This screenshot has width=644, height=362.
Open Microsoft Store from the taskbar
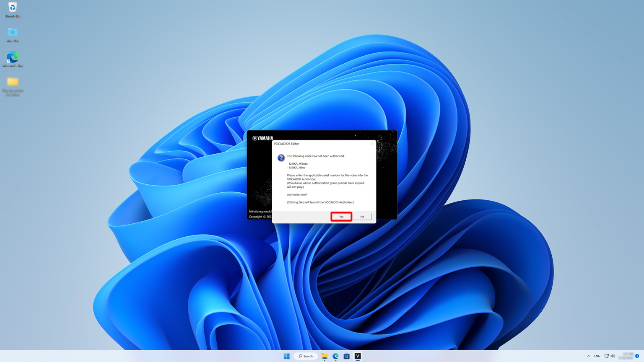pos(346,356)
